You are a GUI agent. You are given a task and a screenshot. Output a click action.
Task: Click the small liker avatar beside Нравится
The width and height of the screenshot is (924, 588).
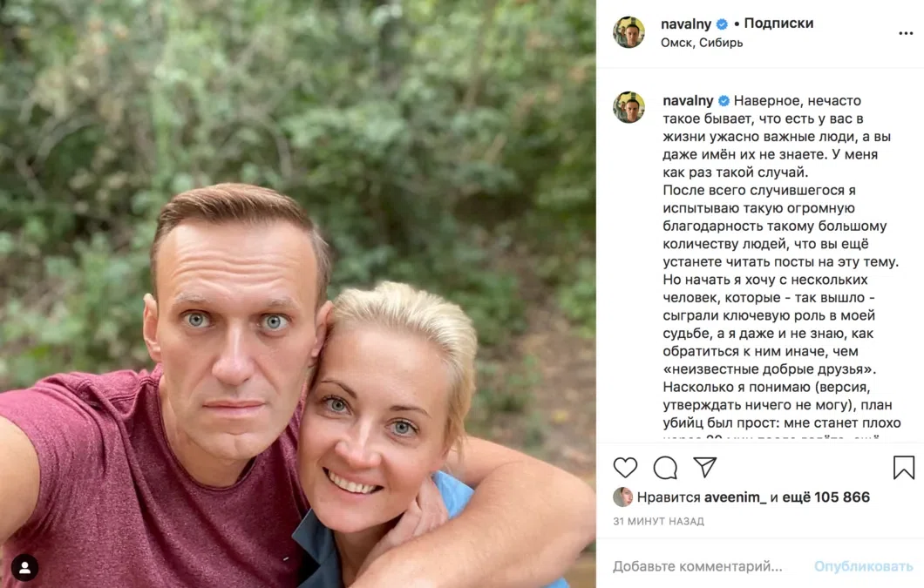622,497
